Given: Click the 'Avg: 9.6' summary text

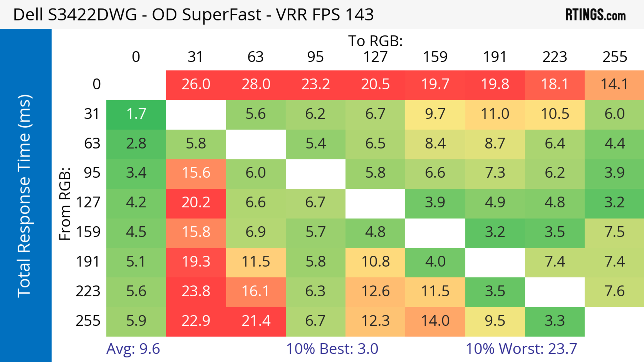Looking at the screenshot, I should [x=133, y=349].
